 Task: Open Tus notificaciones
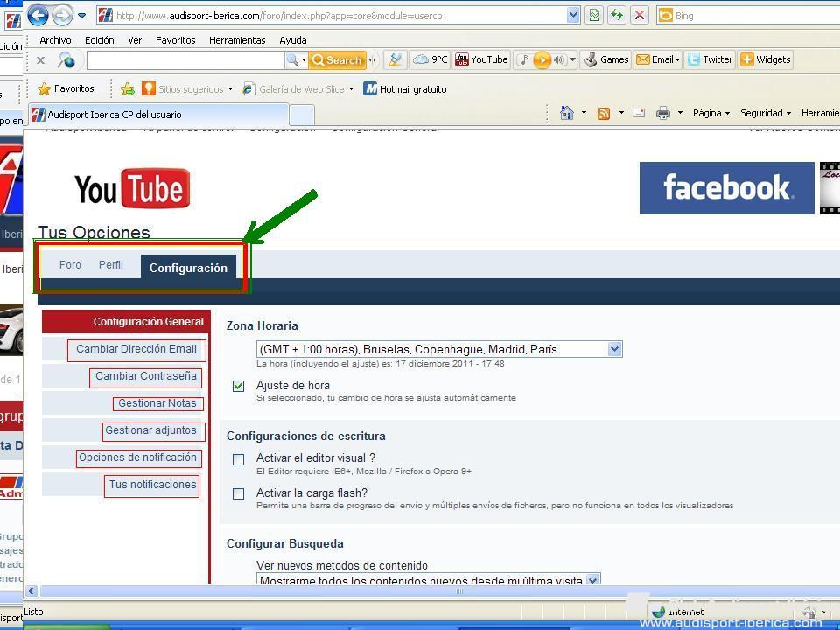pos(152,486)
